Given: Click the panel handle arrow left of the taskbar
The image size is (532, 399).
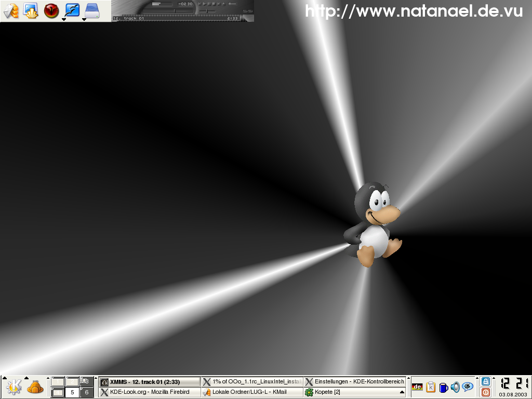Looking at the screenshot, I should [96, 378].
